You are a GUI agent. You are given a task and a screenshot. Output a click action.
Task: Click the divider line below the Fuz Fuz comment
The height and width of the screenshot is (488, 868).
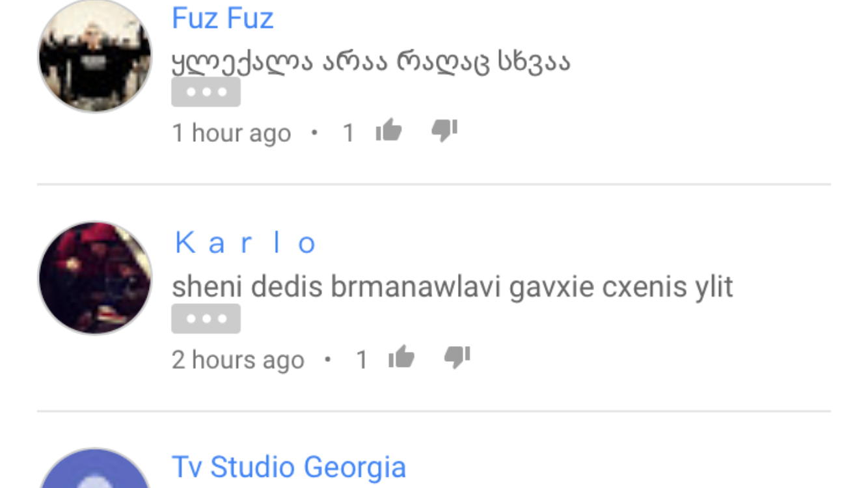(x=434, y=184)
